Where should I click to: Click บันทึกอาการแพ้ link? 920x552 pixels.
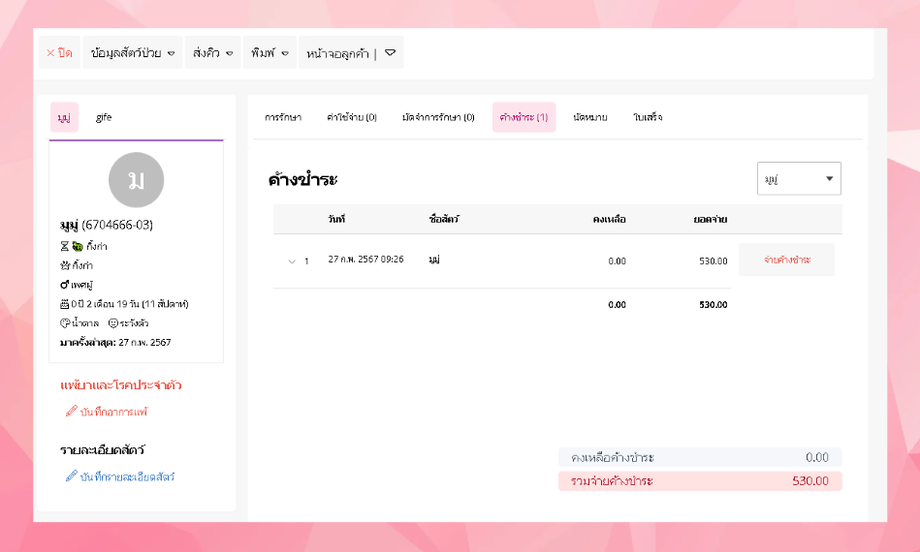(113, 412)
